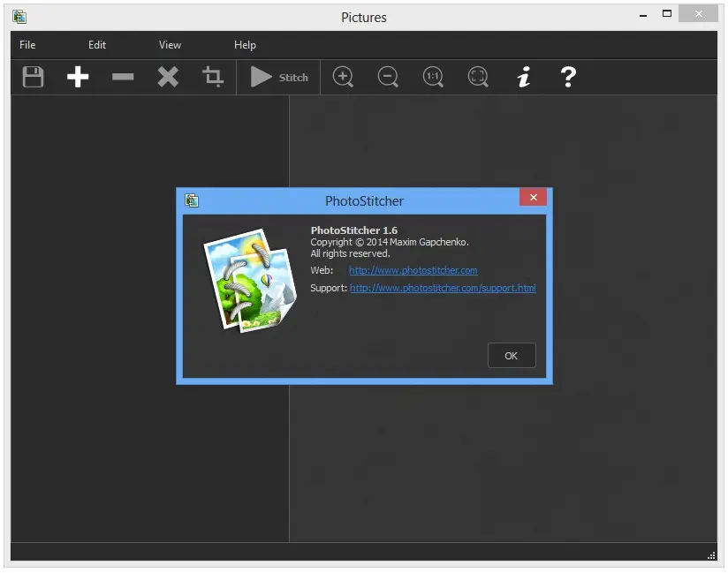Open the support.html hyperlink
This screenshot has width=728, height=573.
[x=443, y=288]
